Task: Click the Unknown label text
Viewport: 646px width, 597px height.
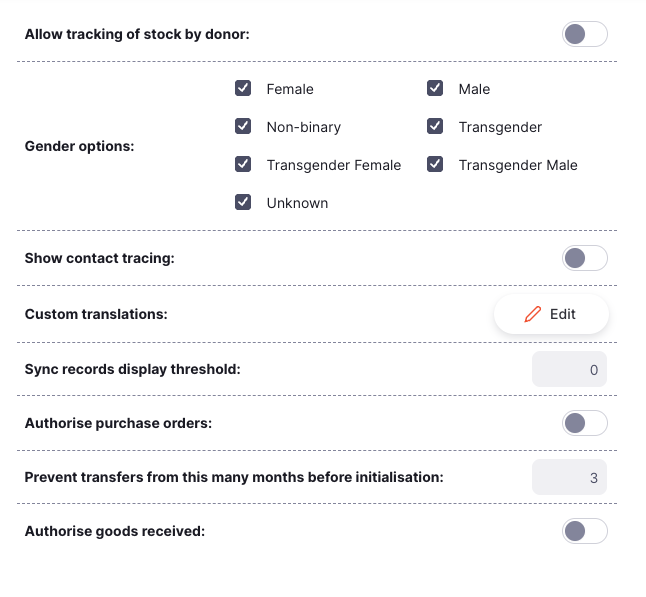Action: click(297, 203)
